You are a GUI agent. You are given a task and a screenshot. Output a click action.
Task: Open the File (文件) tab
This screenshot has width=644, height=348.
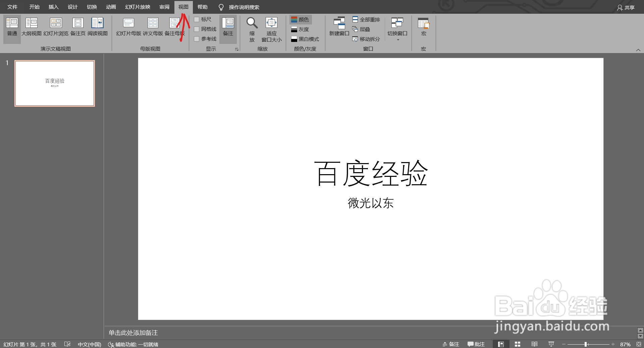(12, 7)
